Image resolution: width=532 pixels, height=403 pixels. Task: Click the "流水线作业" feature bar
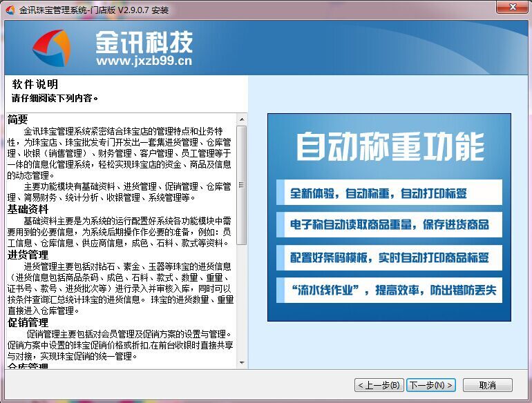[389, 290]
